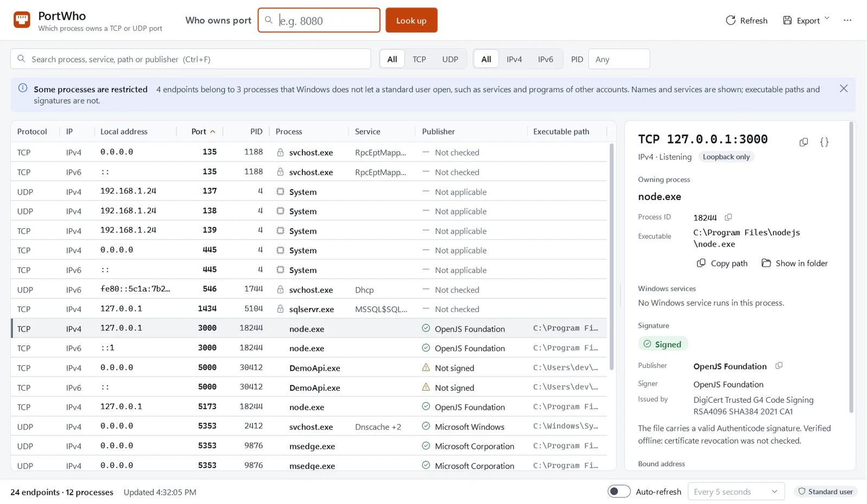Click the table vertical scrollbar

pos(612,257)
